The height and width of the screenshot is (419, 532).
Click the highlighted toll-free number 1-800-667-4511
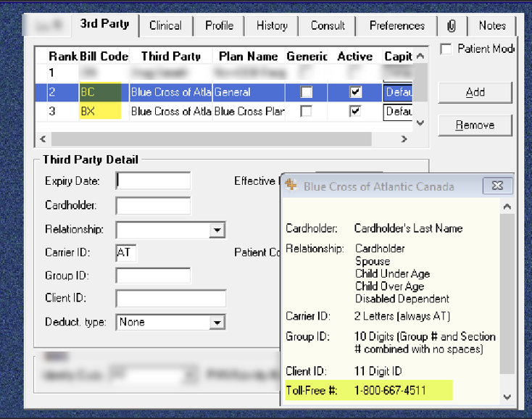tap(390, 391)
